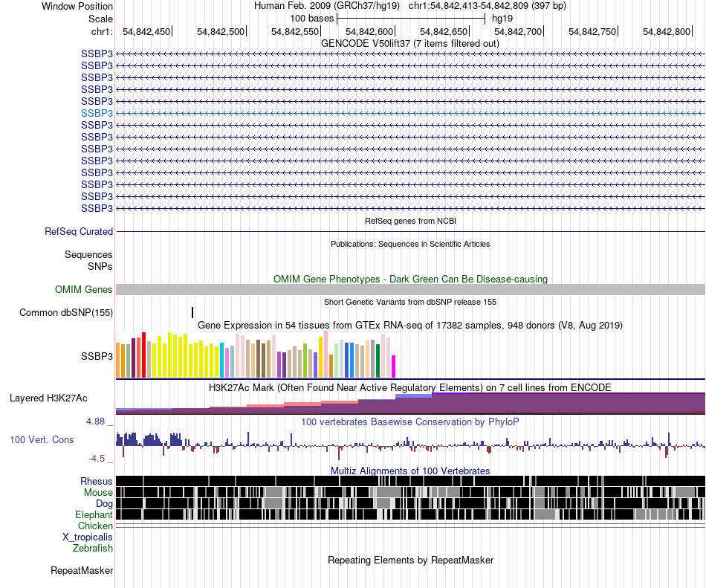Click the GENCODE V50lift37 track title
The image size is (706, 588).
(410, 44)
